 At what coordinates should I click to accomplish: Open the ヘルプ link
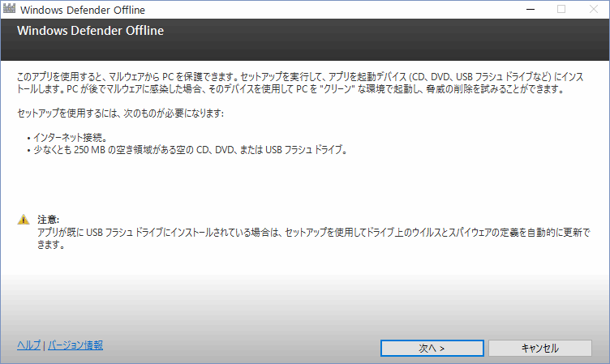tap(28, 345)
